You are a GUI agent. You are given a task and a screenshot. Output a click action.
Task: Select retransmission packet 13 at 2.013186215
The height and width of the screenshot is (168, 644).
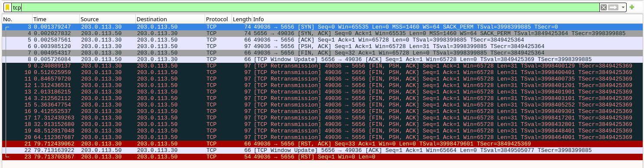click(322, 92)
